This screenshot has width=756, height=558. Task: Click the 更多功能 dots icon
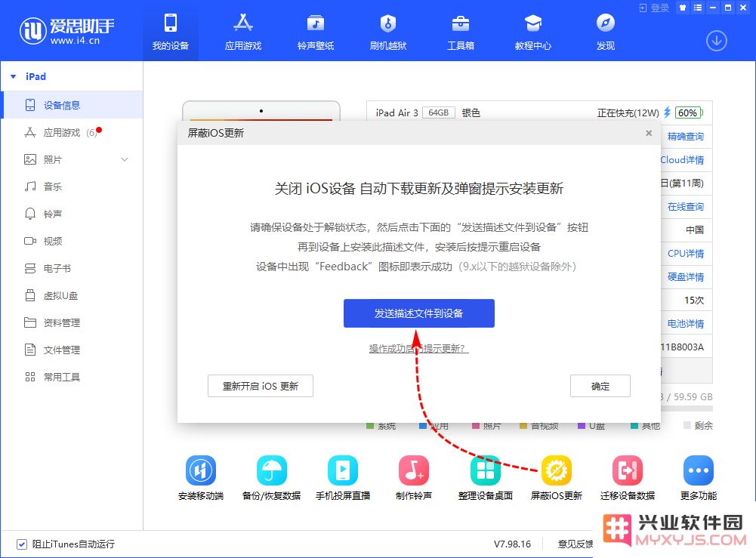point(699,470)
